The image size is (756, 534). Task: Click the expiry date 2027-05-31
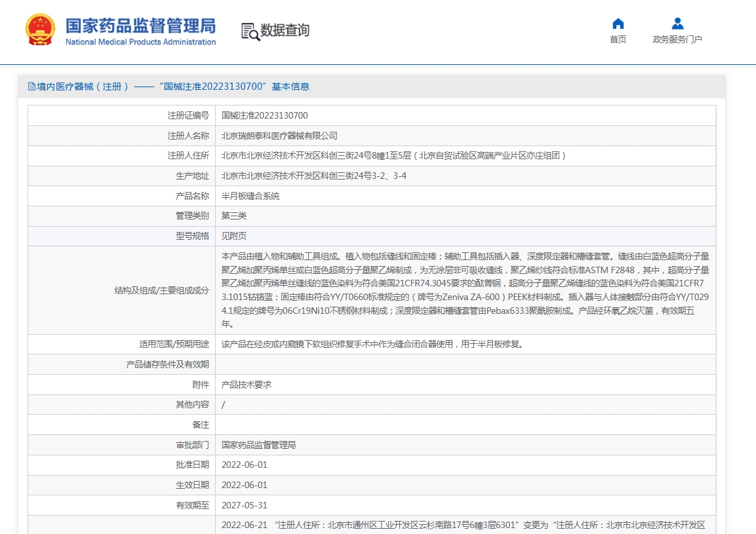(x=245, y=505)
